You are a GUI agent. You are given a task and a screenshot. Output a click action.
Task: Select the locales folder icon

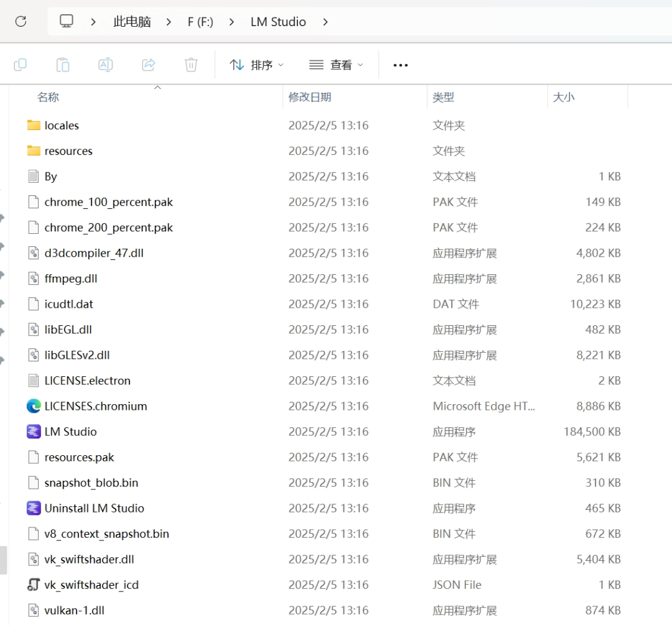34,125
